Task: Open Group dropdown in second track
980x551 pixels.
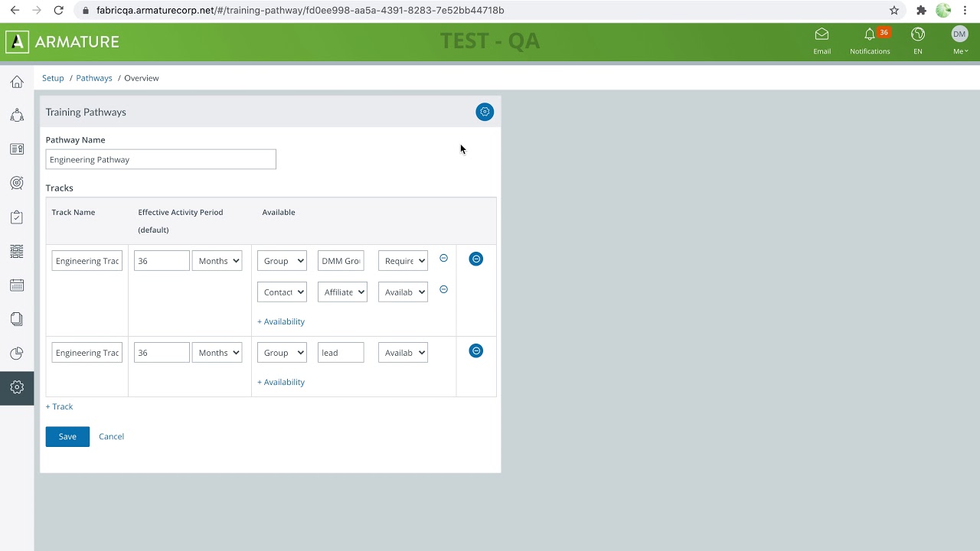Action: click(282, 353)
